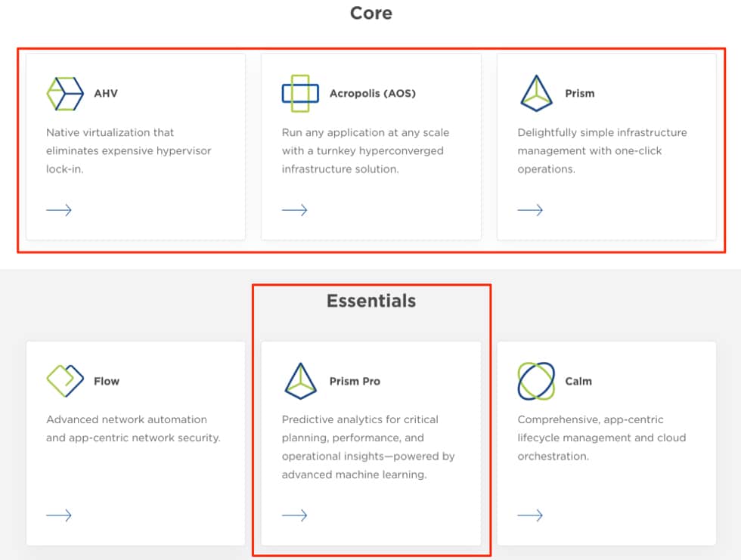This screenshot has height=560, width=741.
Task: Click the AHV cube icon
Action: point(65,94)
